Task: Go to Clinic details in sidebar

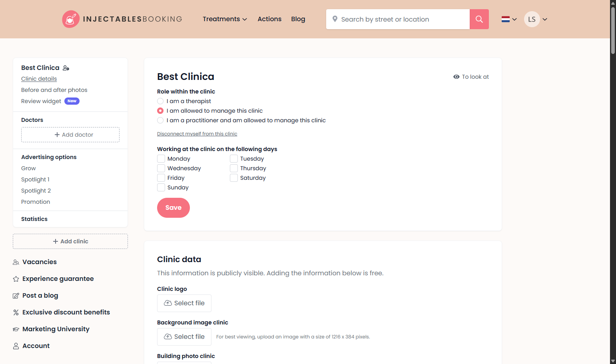Action: [x=39, y=79]
